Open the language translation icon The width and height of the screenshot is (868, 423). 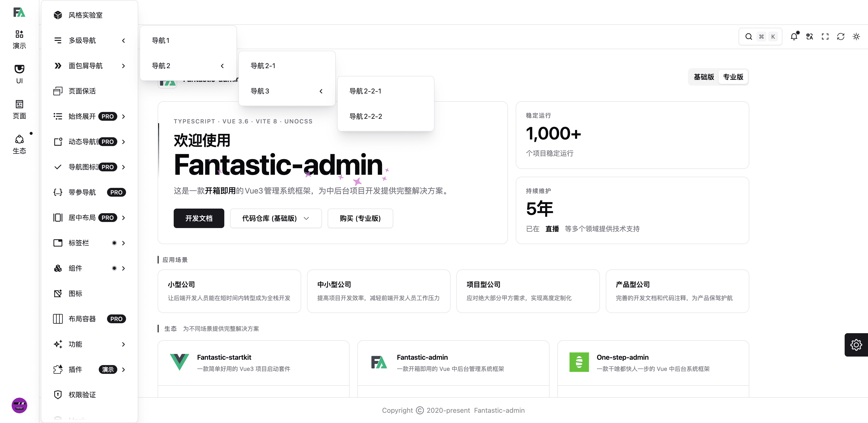809,37
